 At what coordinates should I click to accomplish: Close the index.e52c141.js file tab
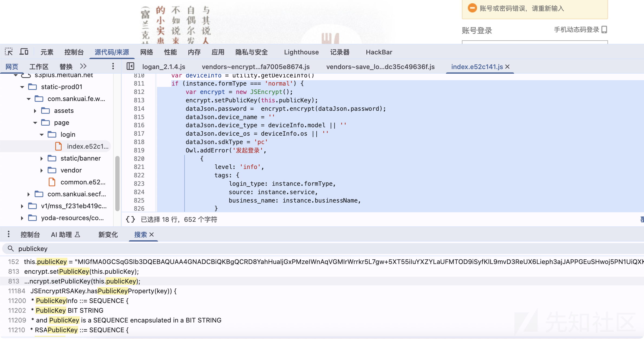508,67
